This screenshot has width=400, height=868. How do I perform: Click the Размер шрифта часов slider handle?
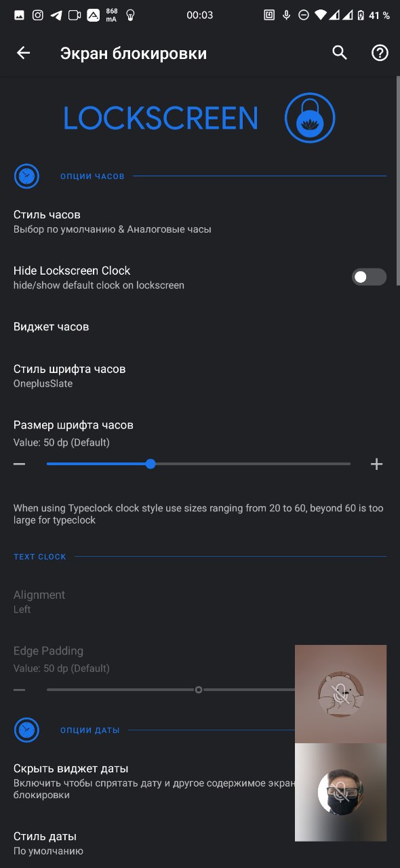point(151,464)
